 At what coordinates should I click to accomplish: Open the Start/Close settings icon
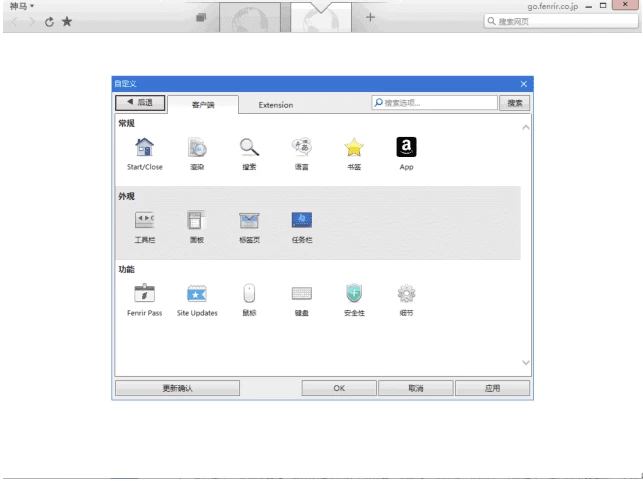[x=145, y=148]
